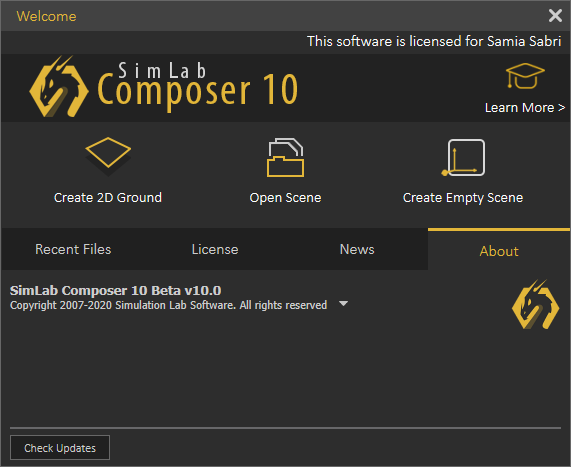Image resolution: width=571 pixels, height=467 pixels.
Task: Click the Check Updates button
Action: point(60,448)
